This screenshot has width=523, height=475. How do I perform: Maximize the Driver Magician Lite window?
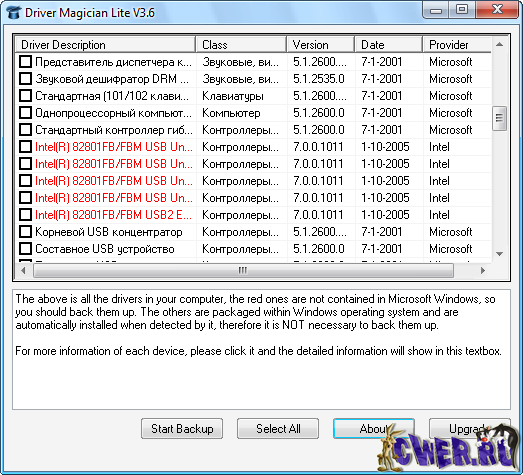(x=462, y=9)
